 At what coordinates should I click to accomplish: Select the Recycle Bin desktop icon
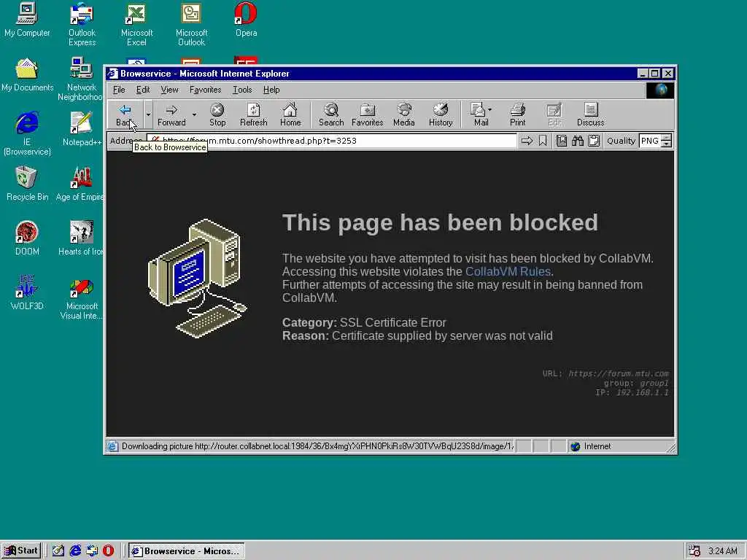(x=27, y=184)
